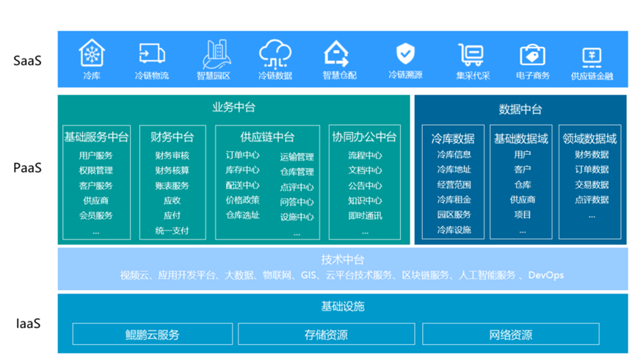Select the 库存中心 entry
The image size is (635, 364).
(x=242, y=170)
